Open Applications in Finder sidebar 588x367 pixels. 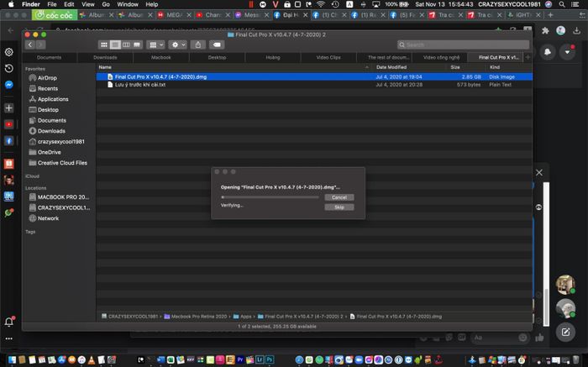(49, 99)
